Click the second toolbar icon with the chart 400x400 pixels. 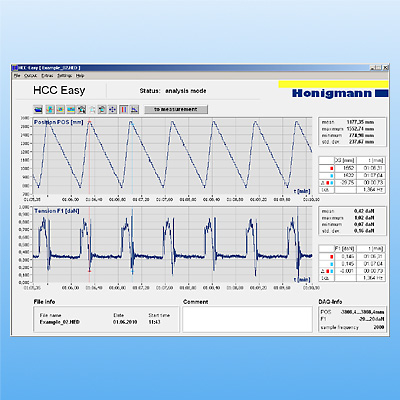(50, 109)
